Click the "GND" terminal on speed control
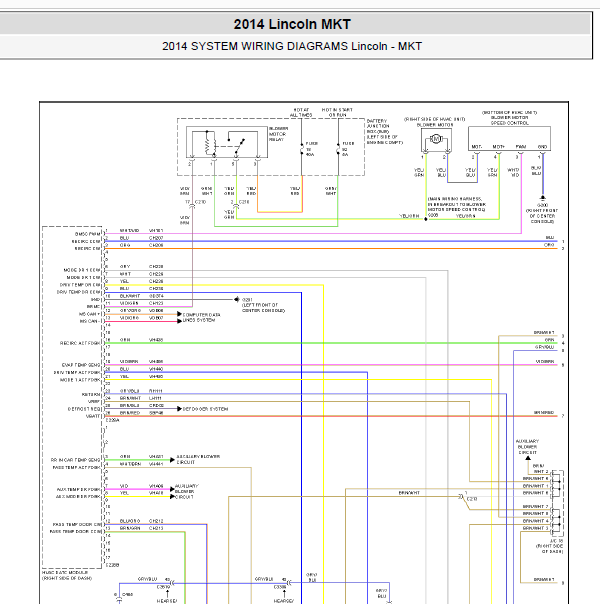 point(542,147)
